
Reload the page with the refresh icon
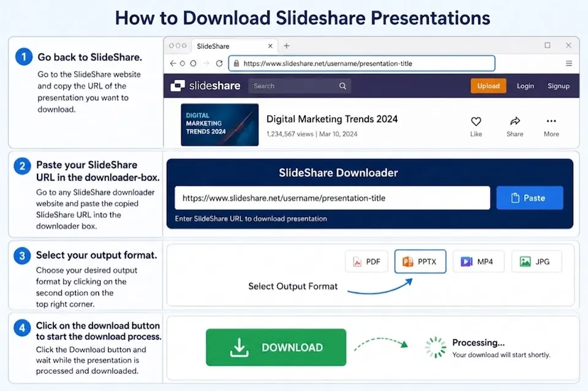pos(219,63)
